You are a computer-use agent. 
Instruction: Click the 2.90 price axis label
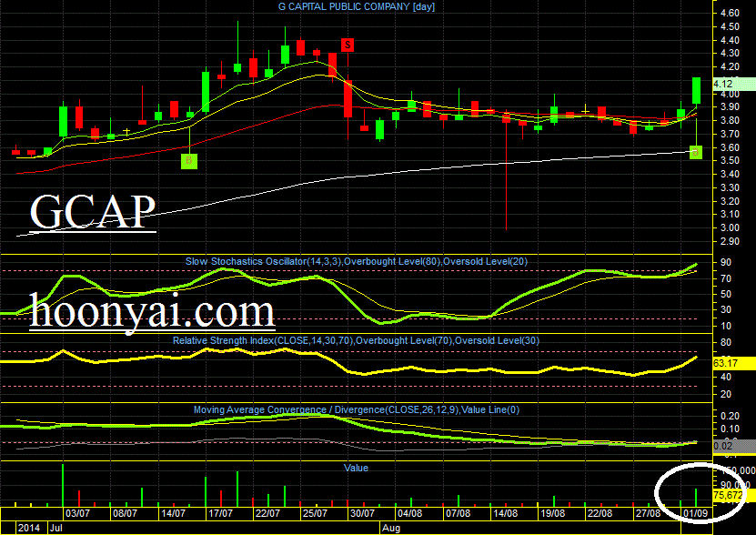[729, 241]
